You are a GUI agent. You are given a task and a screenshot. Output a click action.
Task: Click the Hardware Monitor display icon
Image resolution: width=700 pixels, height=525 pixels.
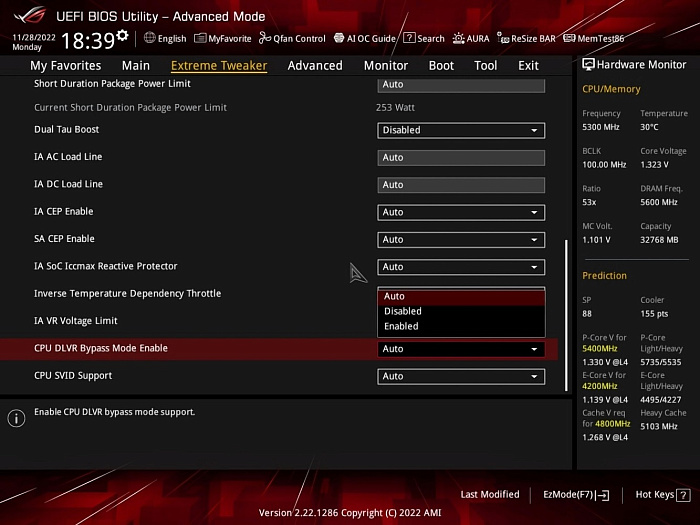[588, 65]
